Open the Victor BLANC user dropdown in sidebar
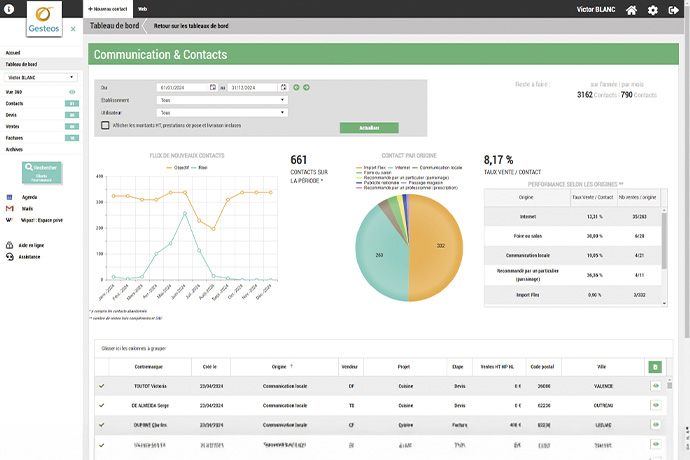Screen dimensions: 690x460 (41, 76)
